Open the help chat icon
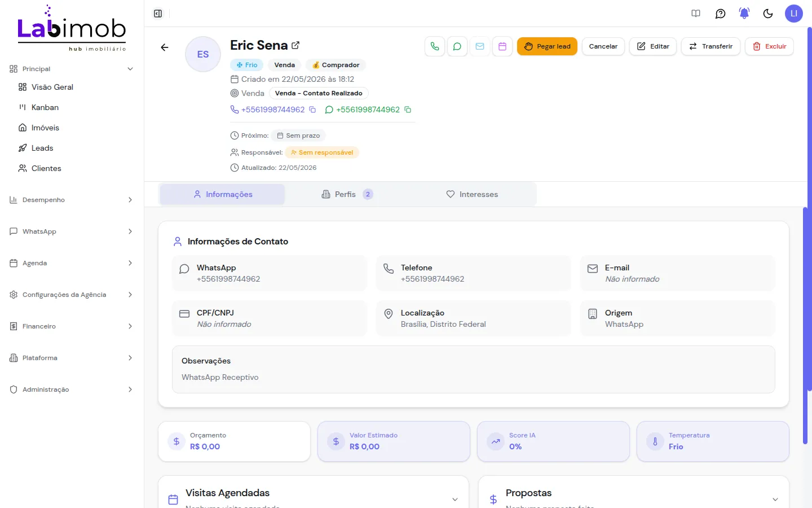The width and height of the screenshot is (812, 508). point(720,14)
